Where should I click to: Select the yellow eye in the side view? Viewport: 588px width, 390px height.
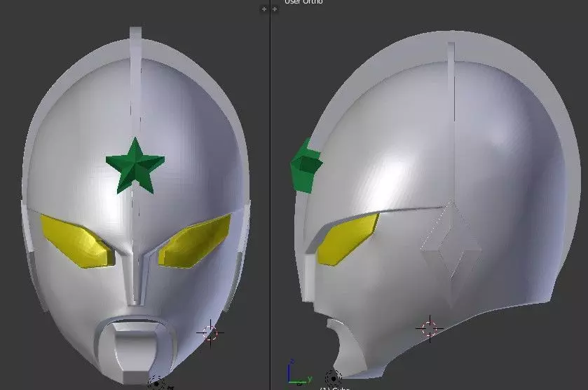[x=348, y=238]
